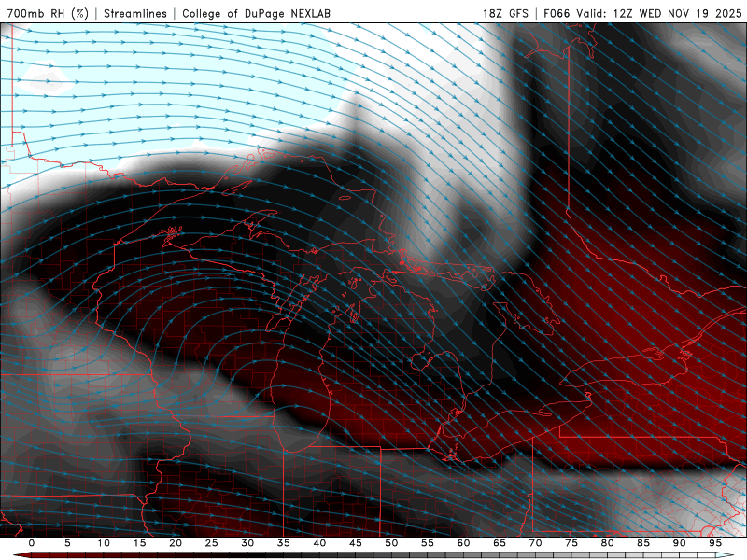Viewport: 747px width, 560px height.
Task: Click the '60' tick label on the colorbar
Action: (463, 543)
